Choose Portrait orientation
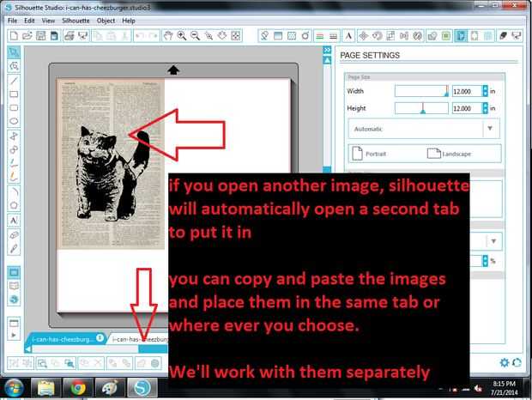The width and height of the screenshot is (532, 400). click(x=370, y=154)
